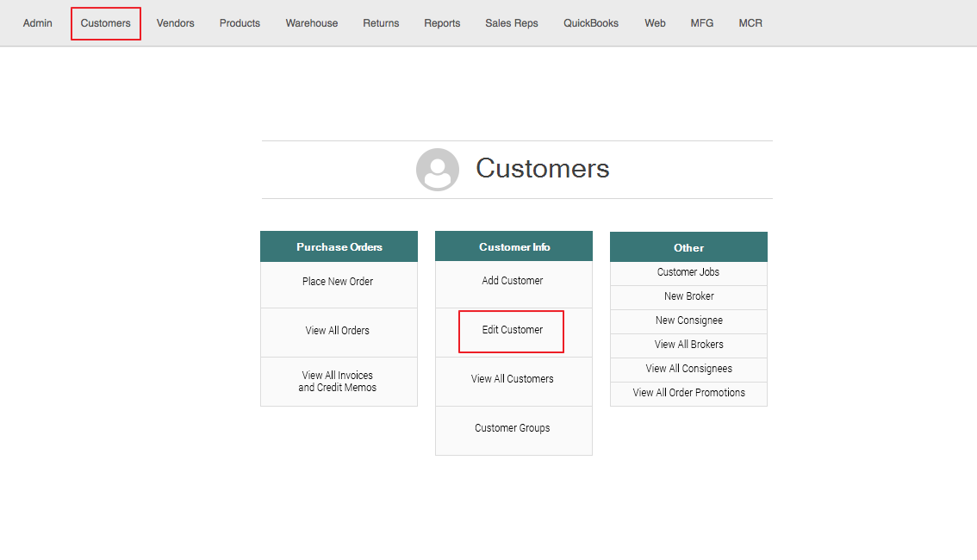Click New Broker link
Screen dimensions: 977x560
point(688,296)
